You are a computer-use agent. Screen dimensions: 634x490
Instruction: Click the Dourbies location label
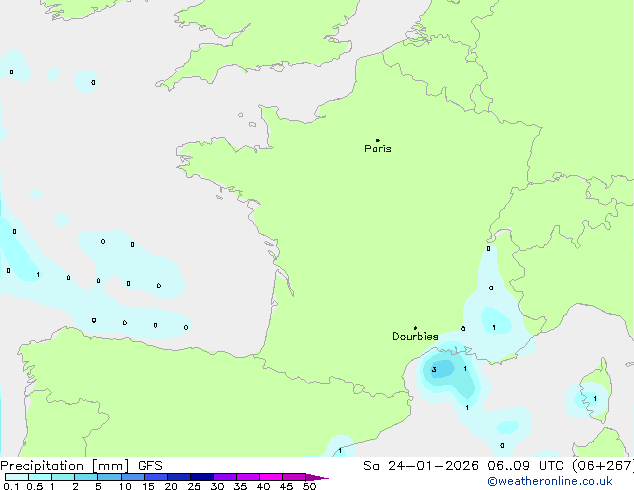pos(415,336)
